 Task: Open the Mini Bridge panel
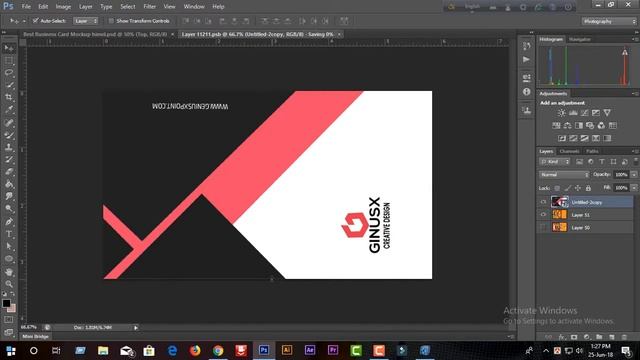click(36, 336)
